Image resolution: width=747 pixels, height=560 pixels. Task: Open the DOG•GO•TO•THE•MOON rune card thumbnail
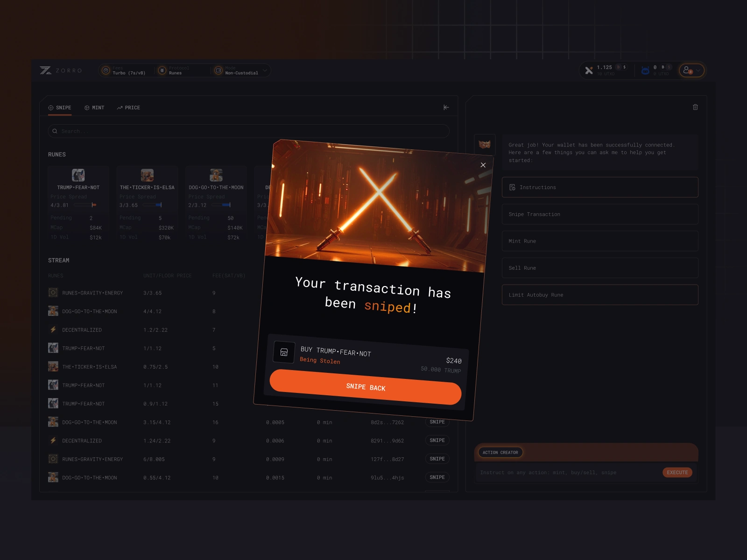coord(216,175)
